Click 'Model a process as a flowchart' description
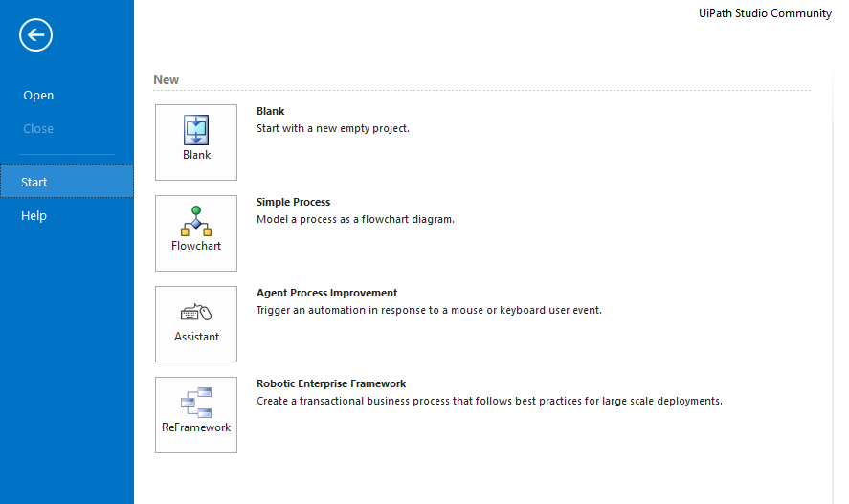This screenshot has width=849, height=504. coord(355,219)
